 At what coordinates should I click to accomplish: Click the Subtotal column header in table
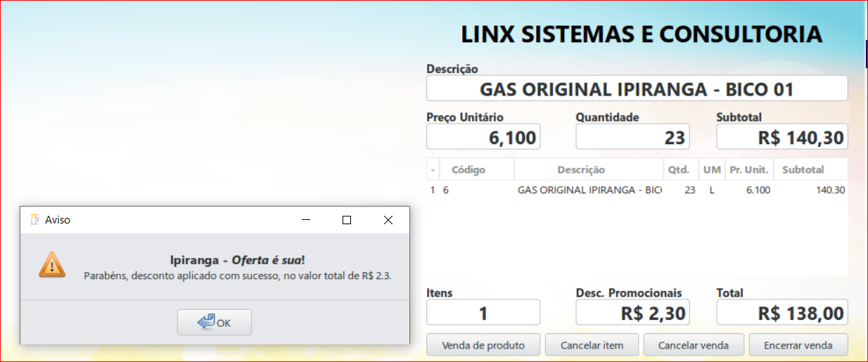click(810, 169)
